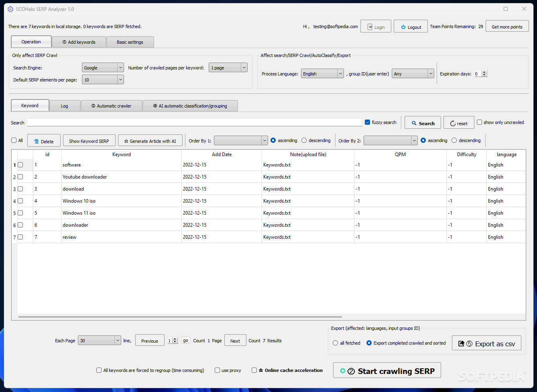
Task: Tick the checkbox for the review row
Action: pyautogui.click(x=20, y=237)
